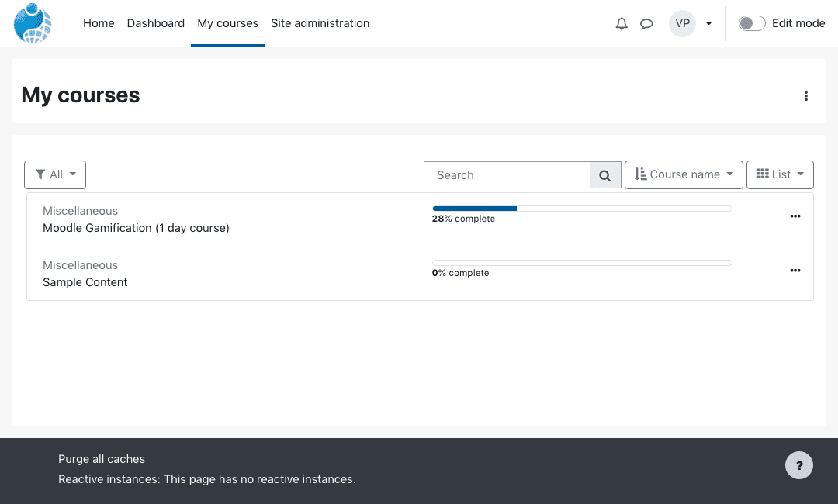Viewport: 838px width, 504px height.
Task: Click the My courses page heading
Action: [81, 95]
